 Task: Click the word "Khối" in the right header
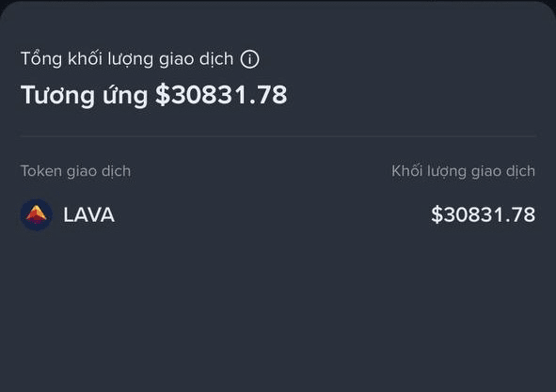tap(406, 171)
